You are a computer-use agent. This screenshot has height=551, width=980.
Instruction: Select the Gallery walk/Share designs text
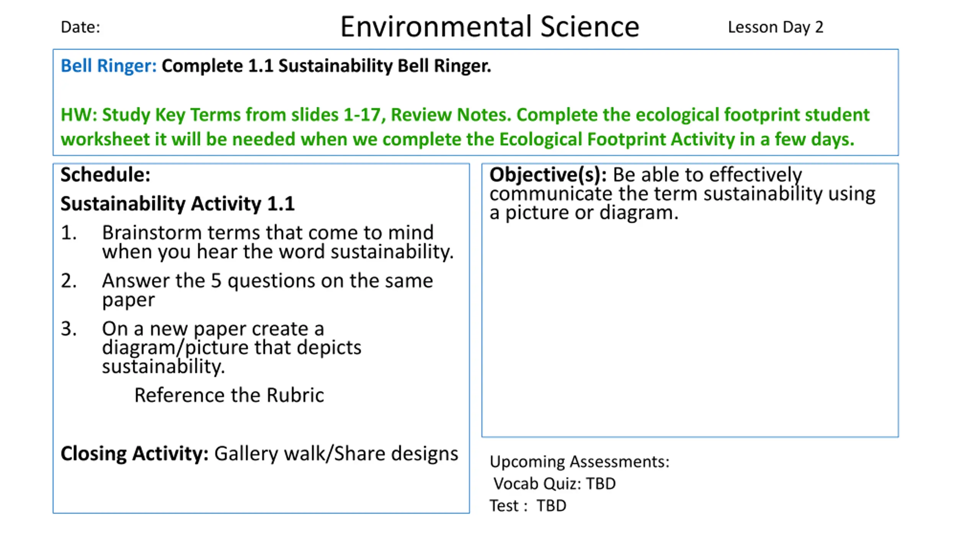[336, 454]
